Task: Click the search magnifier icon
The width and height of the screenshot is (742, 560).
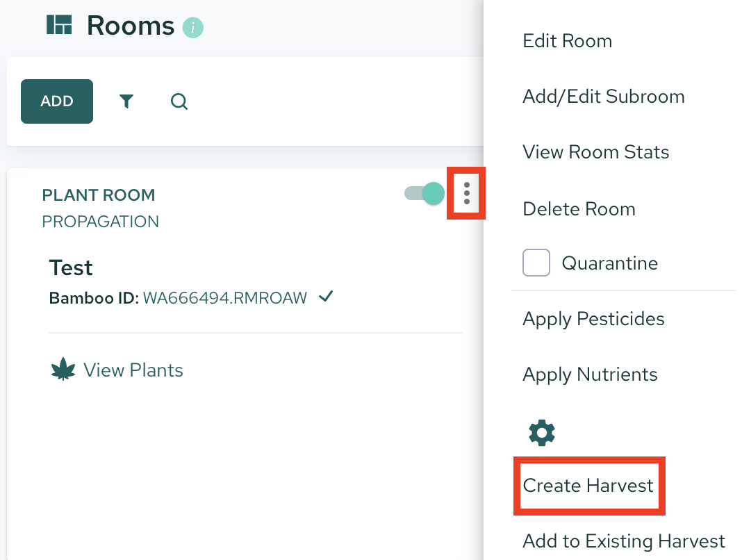Action: click(x=179, y=101)
